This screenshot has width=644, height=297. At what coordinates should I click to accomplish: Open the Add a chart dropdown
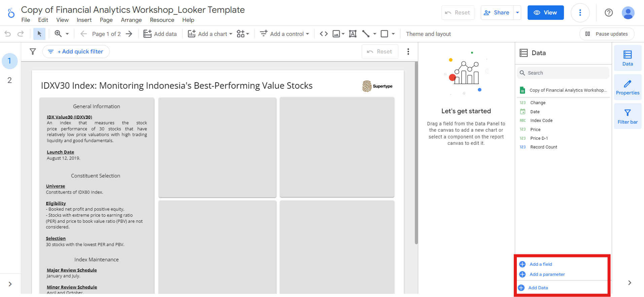(x=209, y=34)
